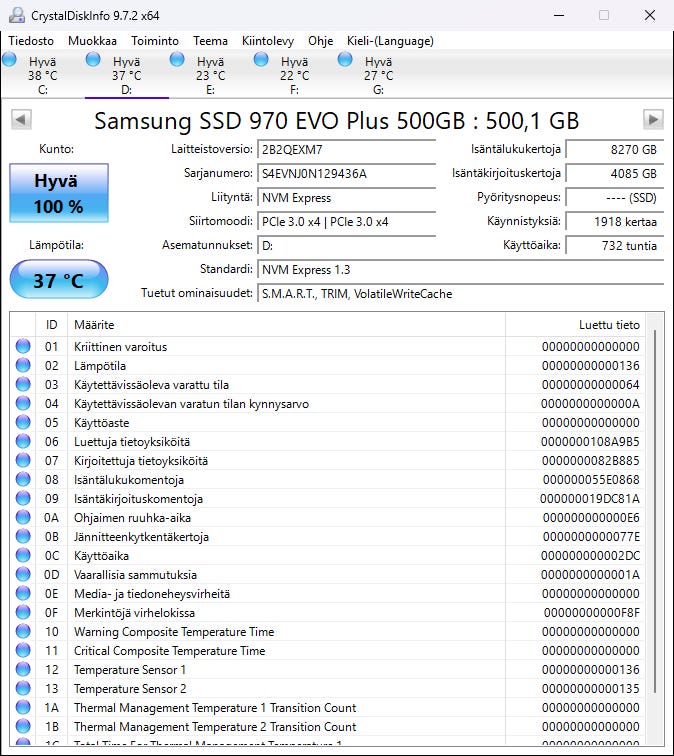The image size is (674, 756).
Task: Go to previous disk with left arrow
Action: 20,120
